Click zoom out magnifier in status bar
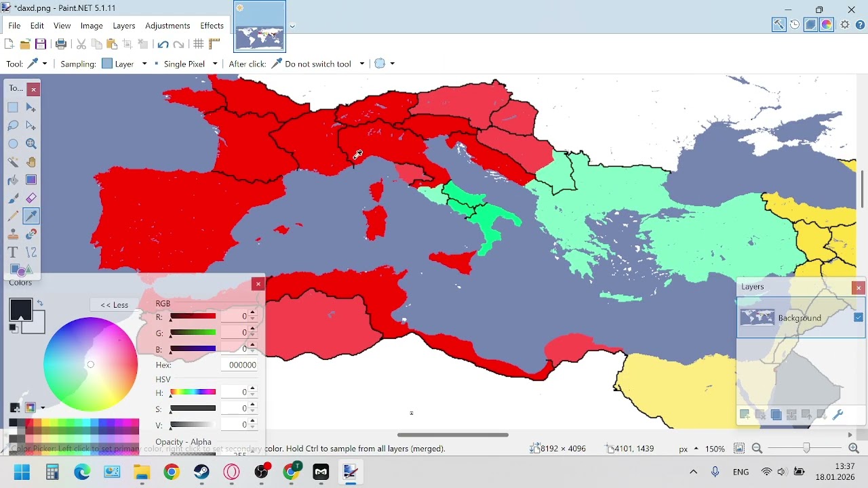Image resolution: width=868 pixels, height=488 pixels. 757,449
